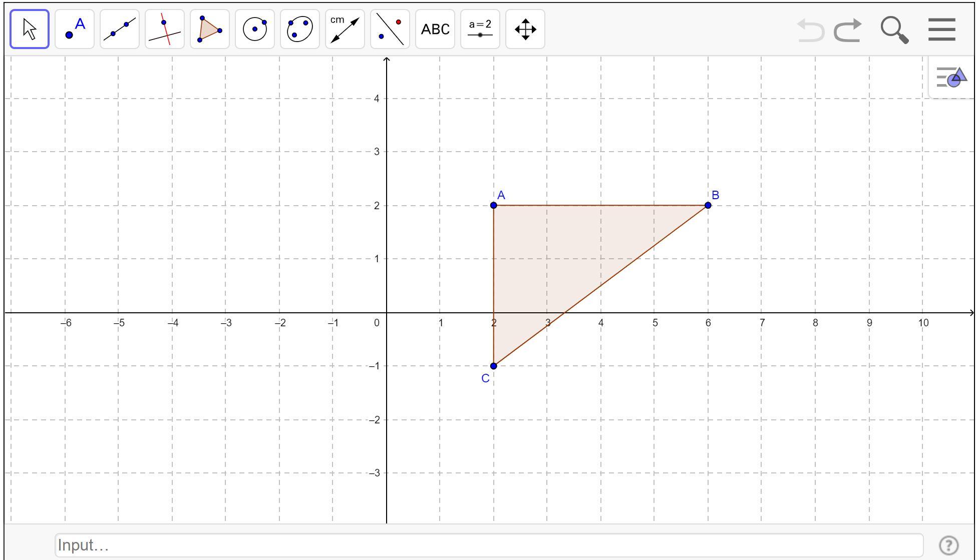Select the Perpendicular Line tool

pyautogui.click(x=165, y=29)
